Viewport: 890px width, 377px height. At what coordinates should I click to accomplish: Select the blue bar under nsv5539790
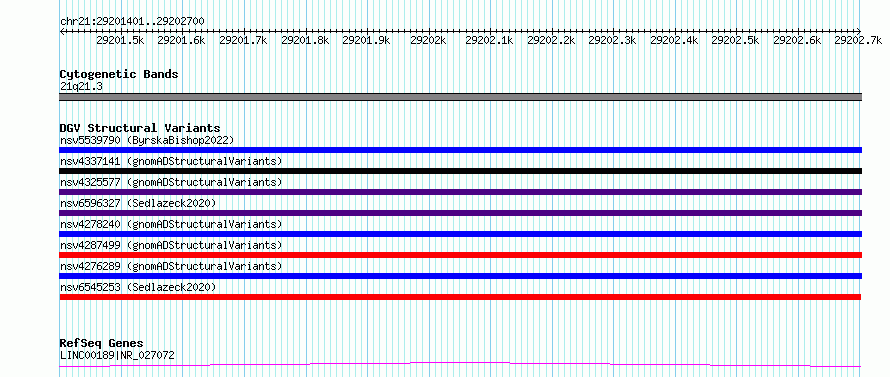(460, 150)
